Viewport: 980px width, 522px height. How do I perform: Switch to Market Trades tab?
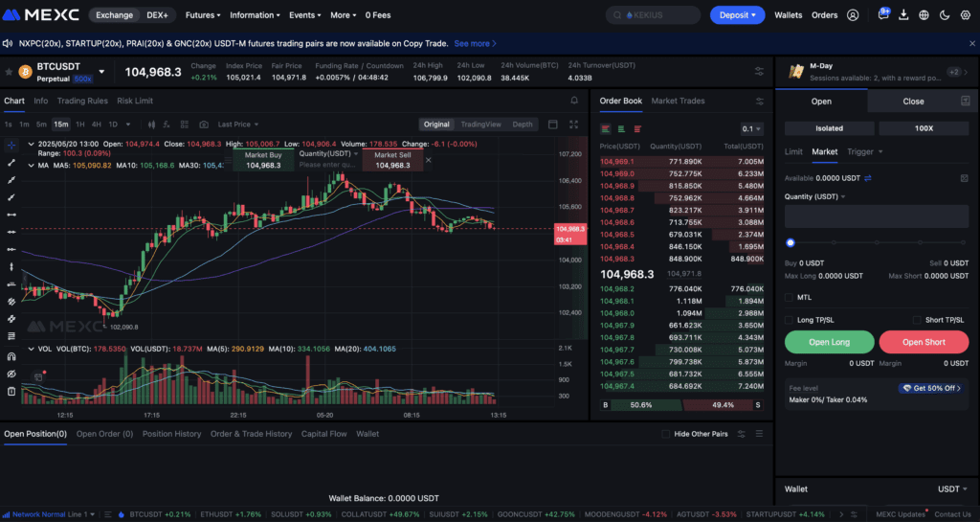678,101
